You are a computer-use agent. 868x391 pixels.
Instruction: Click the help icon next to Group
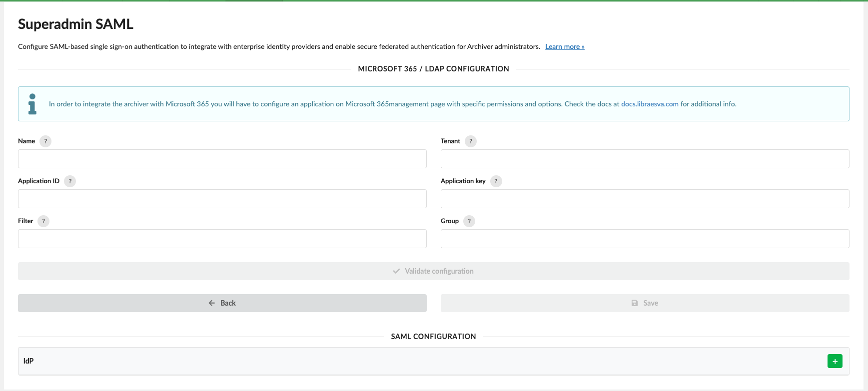469,221
